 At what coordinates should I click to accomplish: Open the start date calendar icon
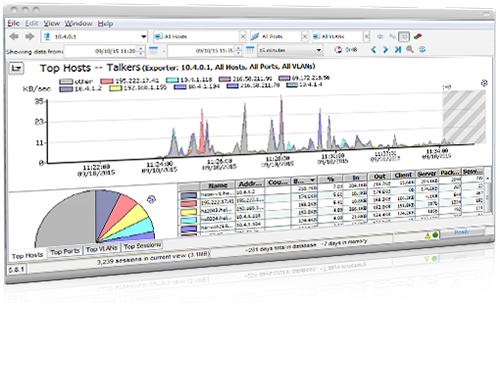point(153,51)
